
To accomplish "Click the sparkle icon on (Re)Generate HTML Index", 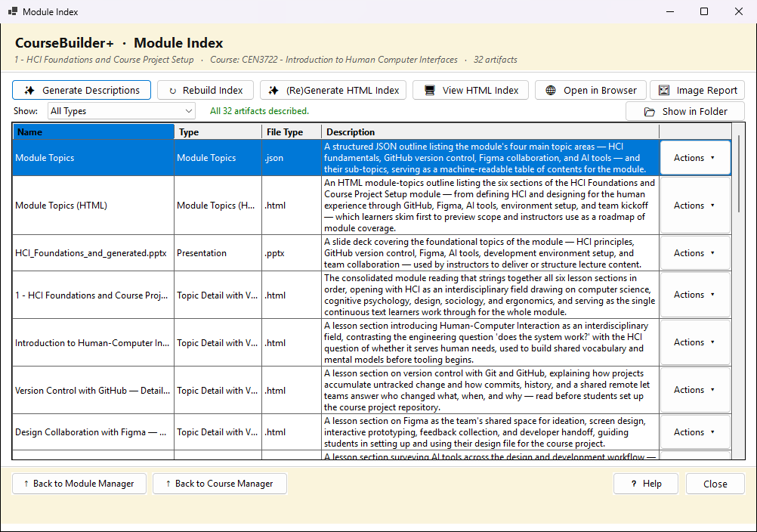I will [273, 90].
